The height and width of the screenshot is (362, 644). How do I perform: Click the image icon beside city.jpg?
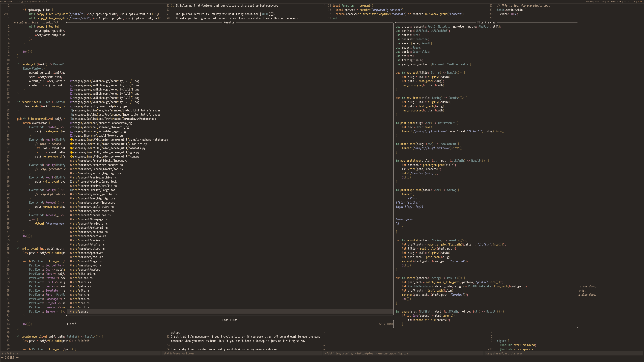point(71,106)
